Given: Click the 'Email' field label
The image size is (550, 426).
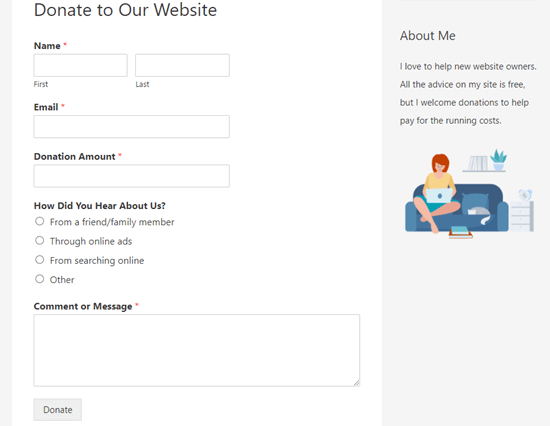Looking at the screenshot, I should click(x=46, y=107).
